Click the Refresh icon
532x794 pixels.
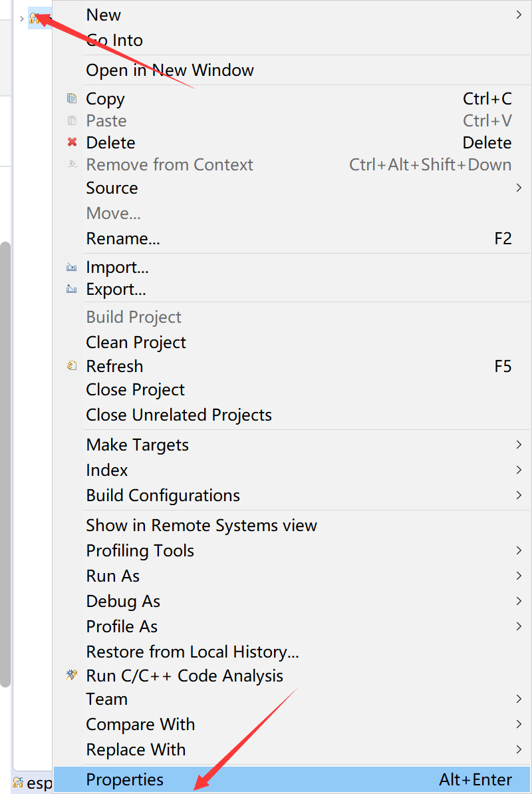tap(72, 366)
